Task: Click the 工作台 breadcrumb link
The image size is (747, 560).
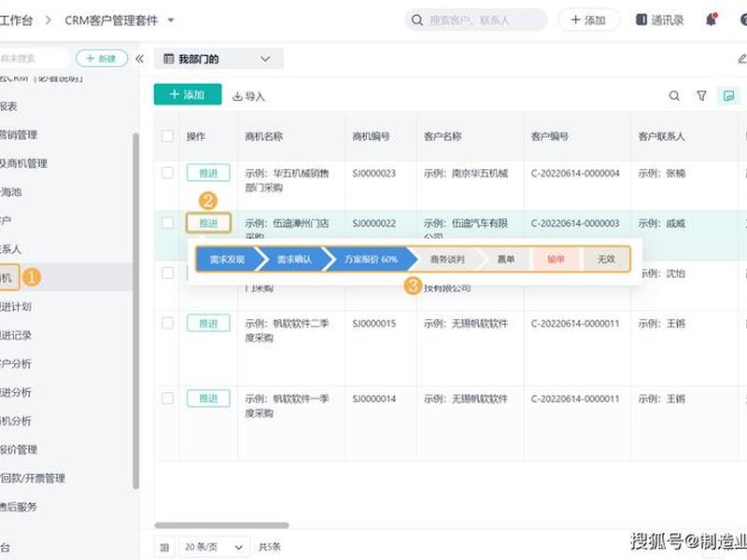Action: [16, 21]
